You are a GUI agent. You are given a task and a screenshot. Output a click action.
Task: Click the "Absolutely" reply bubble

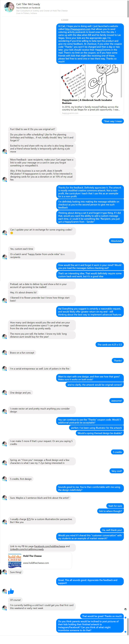(x=116, y=241)
